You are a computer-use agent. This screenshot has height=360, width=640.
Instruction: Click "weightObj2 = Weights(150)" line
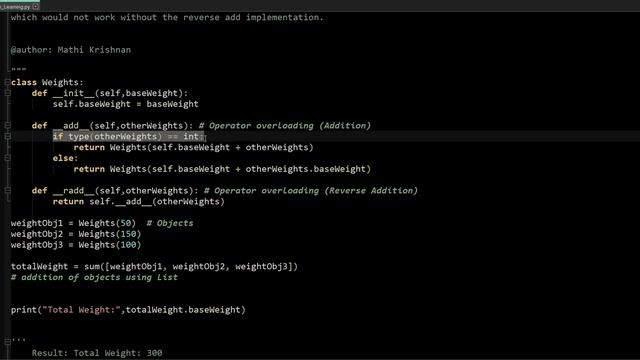point(76,234)
